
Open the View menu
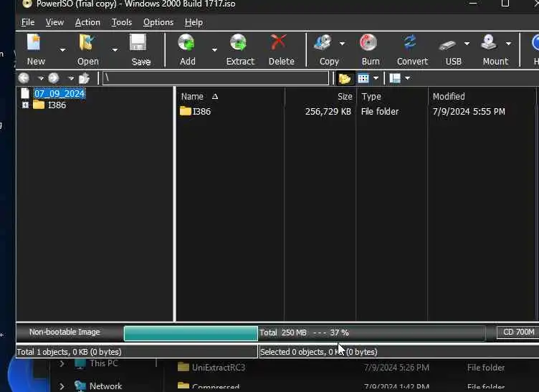click(54, 22)
